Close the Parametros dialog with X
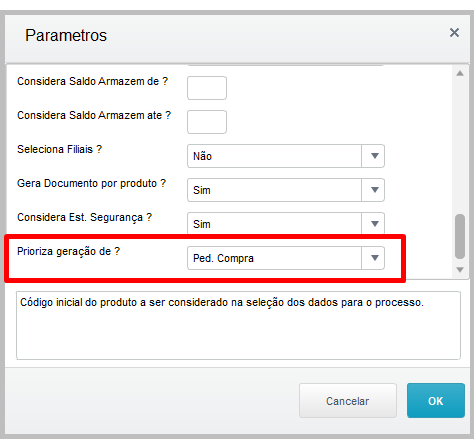The height and width of the screenshot is (442, 474). (454, 33)
